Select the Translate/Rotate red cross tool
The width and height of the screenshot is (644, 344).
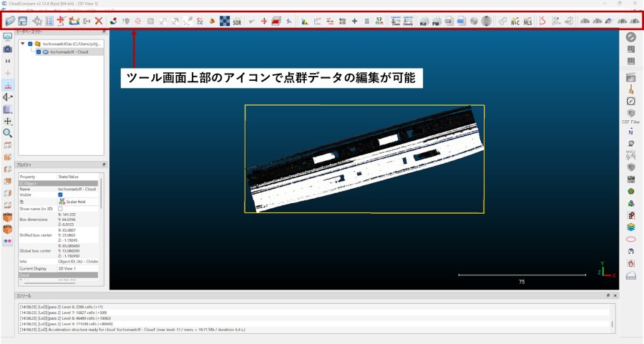(x=264, y=21)
